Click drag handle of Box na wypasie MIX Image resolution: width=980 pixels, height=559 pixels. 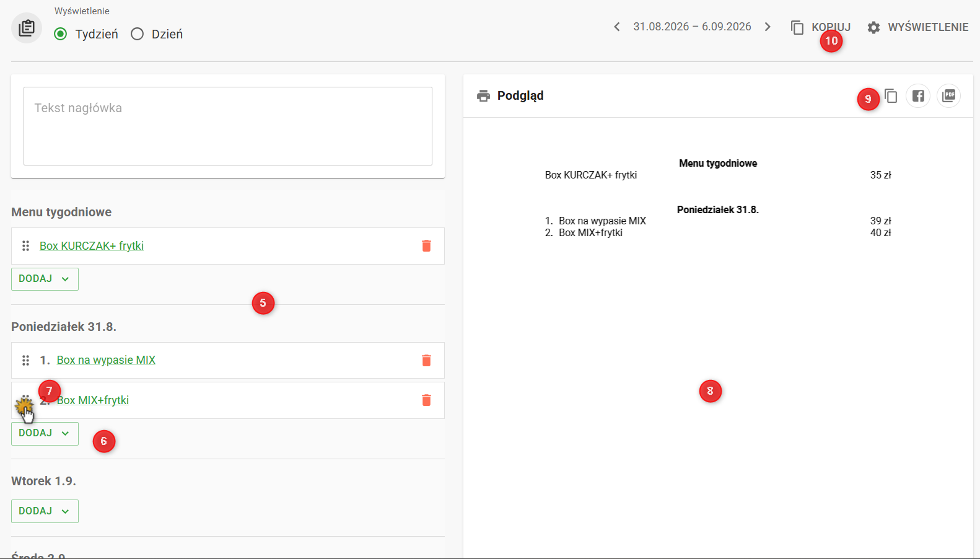(25, 361)
